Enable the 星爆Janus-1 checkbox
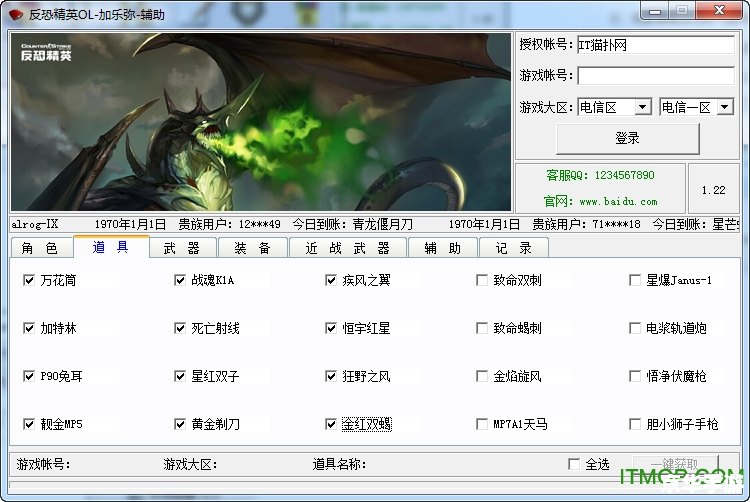 coord(635,280)
